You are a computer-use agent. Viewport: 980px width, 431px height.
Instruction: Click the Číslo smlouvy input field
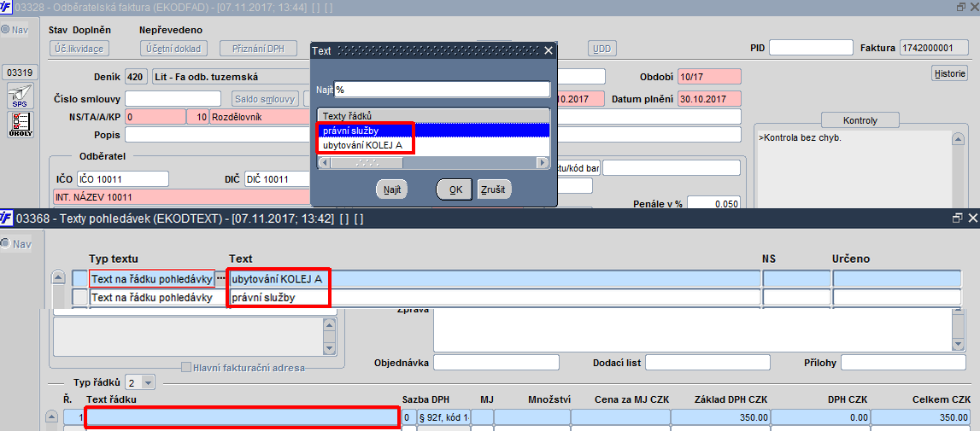173,99
